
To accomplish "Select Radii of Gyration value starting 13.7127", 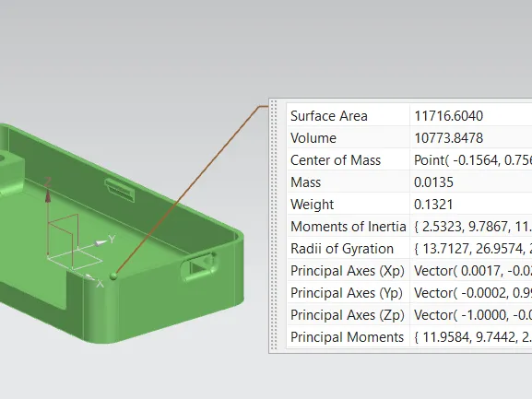I will (473, 249).
